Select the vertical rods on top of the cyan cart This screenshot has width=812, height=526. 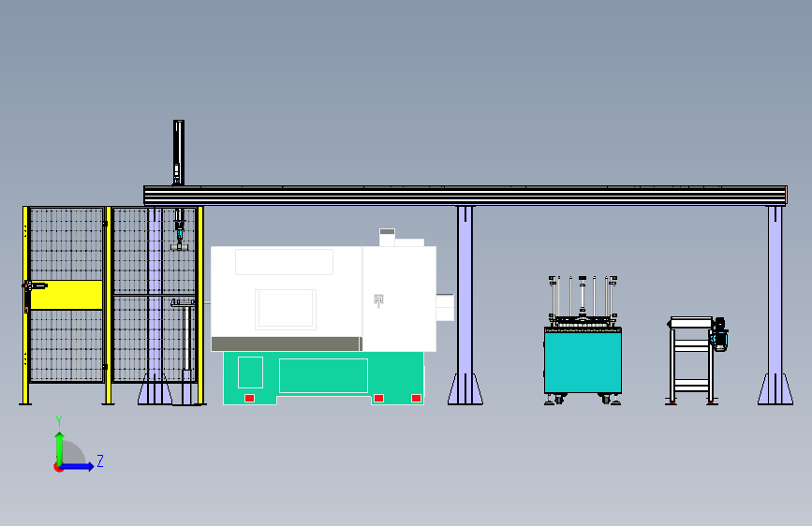583,298
